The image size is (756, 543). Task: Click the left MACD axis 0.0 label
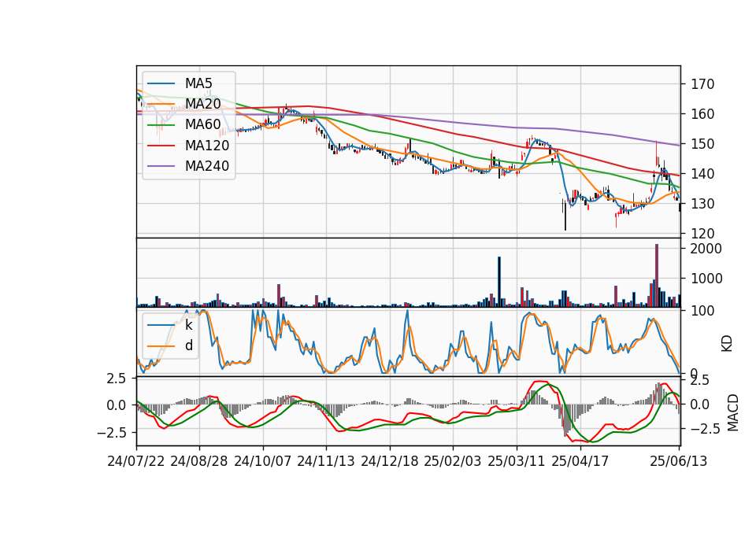pos(117,405)
